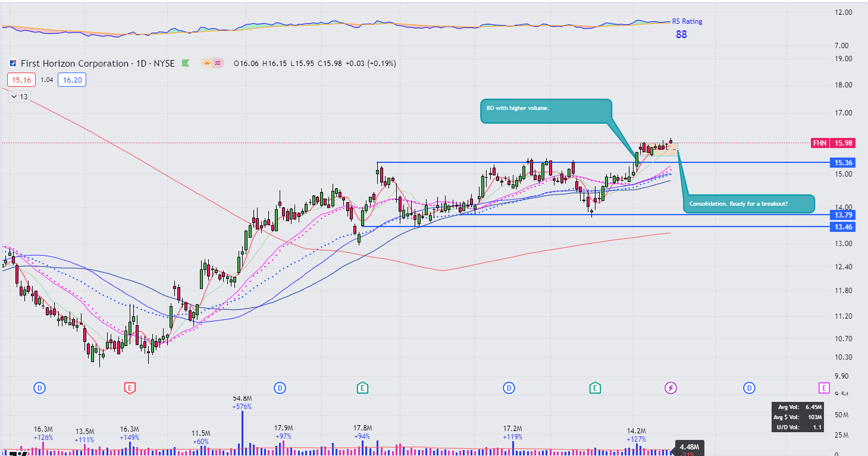Click the 17.9M +97% volume label
The height and width of the screenshot is (456, 868).
284,432
